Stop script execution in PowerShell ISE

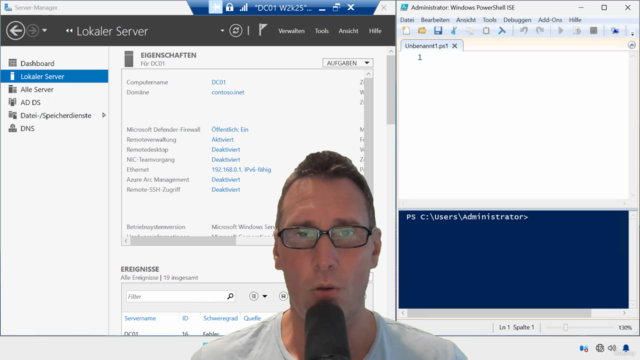tap(593, 31)
